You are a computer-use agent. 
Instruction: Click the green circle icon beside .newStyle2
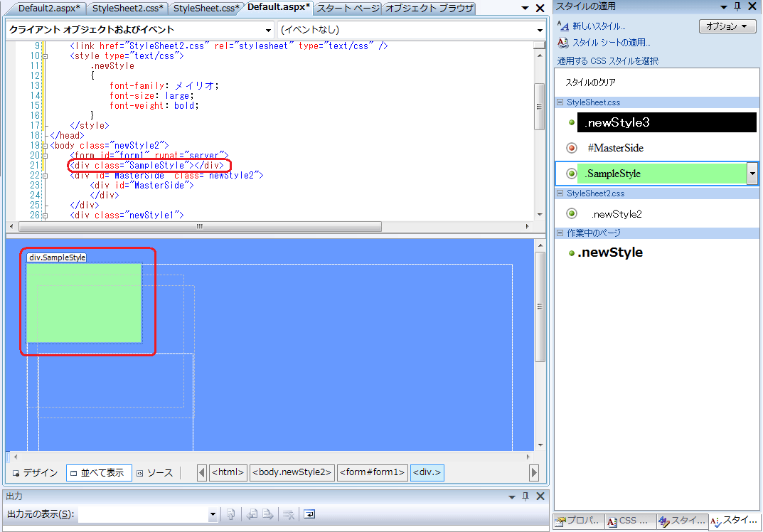[x=572, y=213]
